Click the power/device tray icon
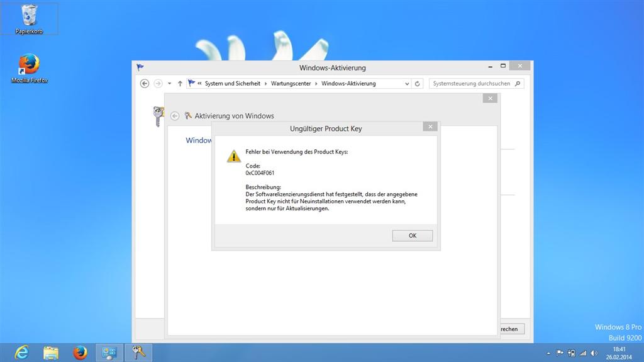This screenshot has width=644, height=362. [571, 353]
